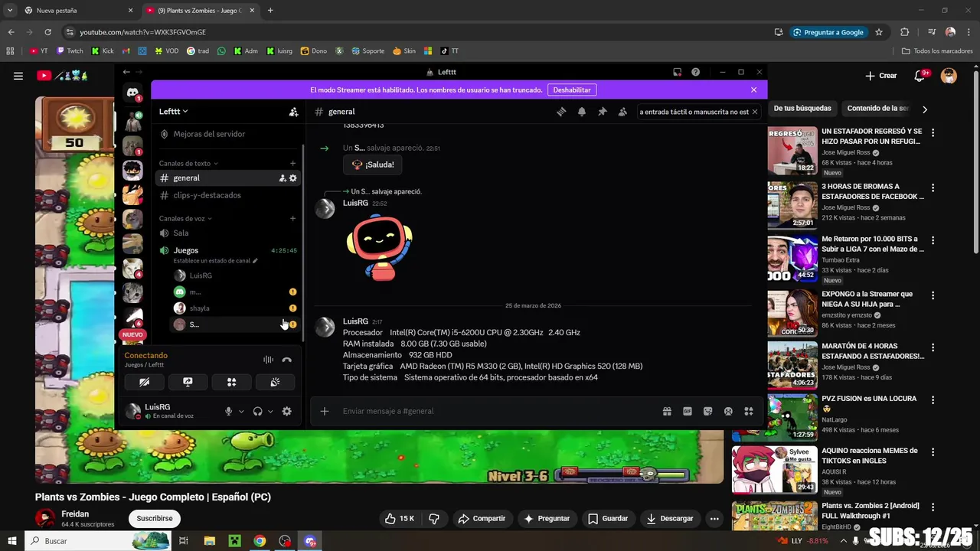Screen dimensions: 980x551
Task: Open Twitch bookmark in bookmarks bar
Action: point(70,51)
